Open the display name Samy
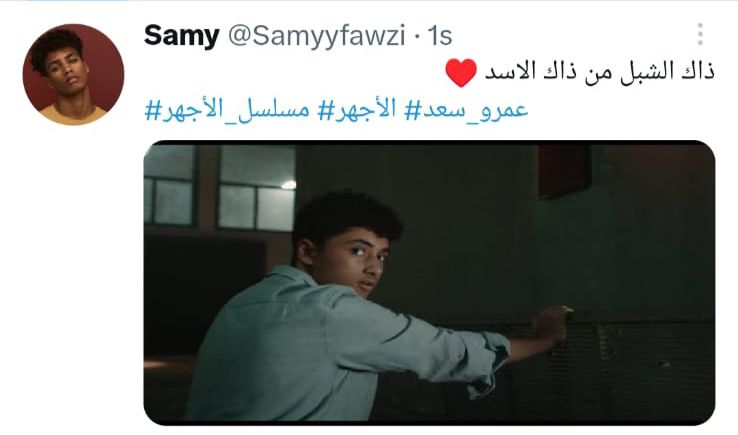The image size is (738, 435). (182, 35)
